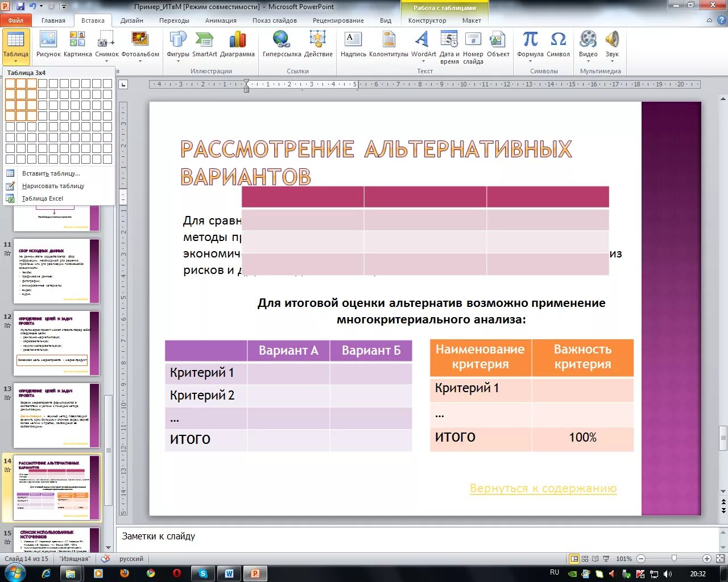Insert Дата и время
This screenshot has width=728, height=582.
[x=449, y=48]
